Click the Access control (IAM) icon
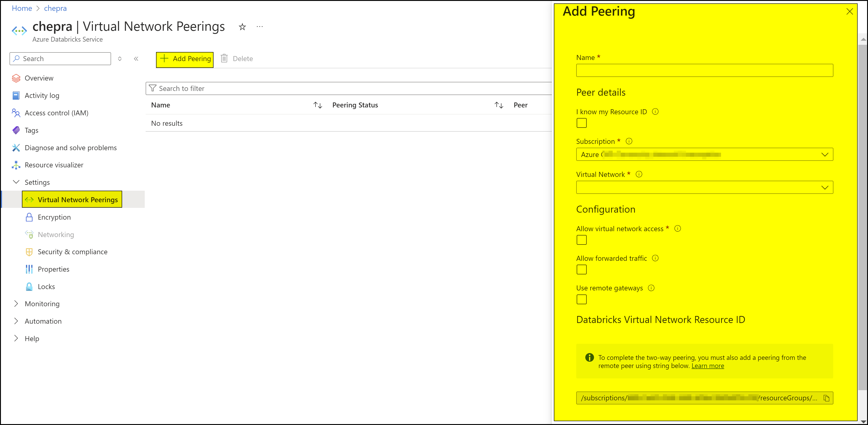 click(x=16, y=113)
